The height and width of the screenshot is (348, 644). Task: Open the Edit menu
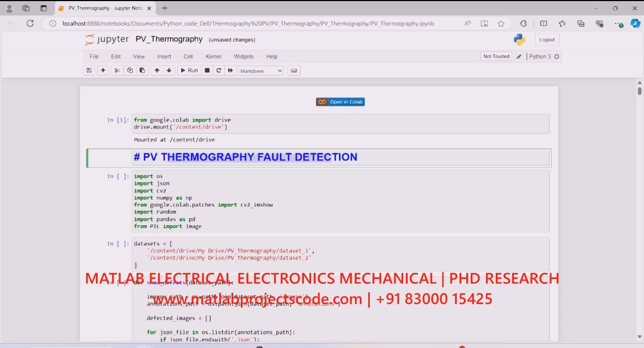(116, 56)
